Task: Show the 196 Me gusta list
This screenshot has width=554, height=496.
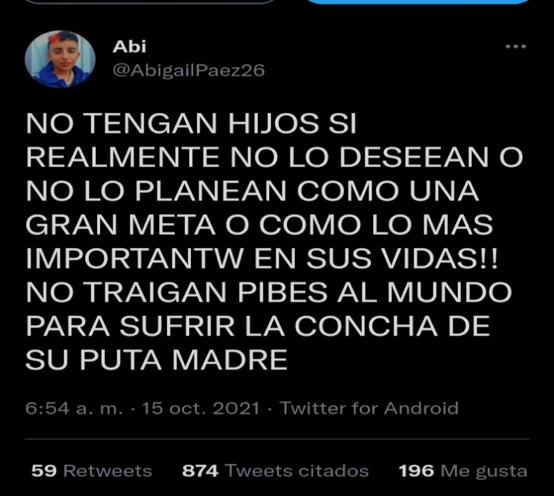Action: [463, 471]
